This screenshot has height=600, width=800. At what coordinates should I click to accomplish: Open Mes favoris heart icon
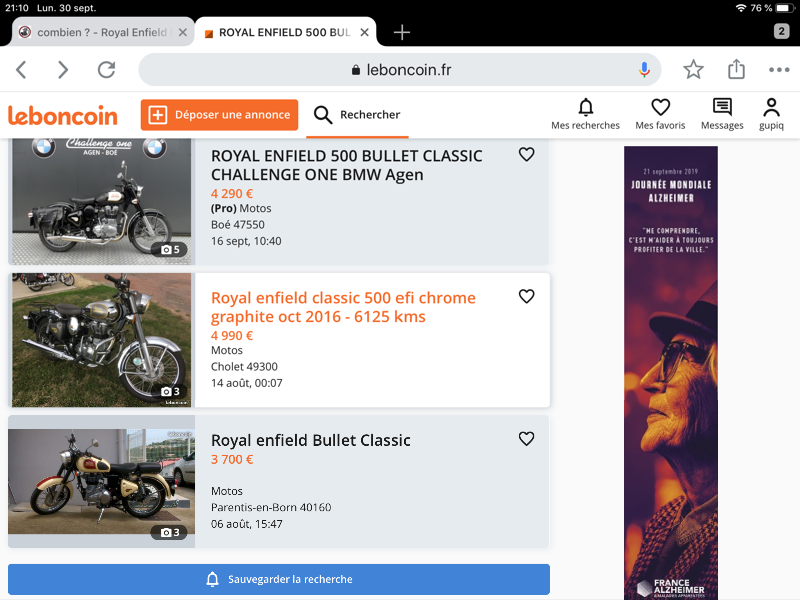click(660, 115)
